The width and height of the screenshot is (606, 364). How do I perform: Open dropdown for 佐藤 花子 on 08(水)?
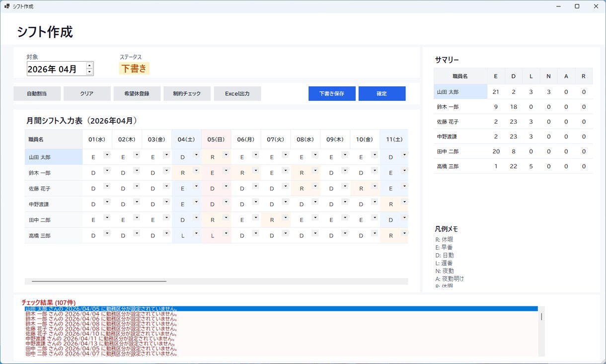click(x=315, y=186)
